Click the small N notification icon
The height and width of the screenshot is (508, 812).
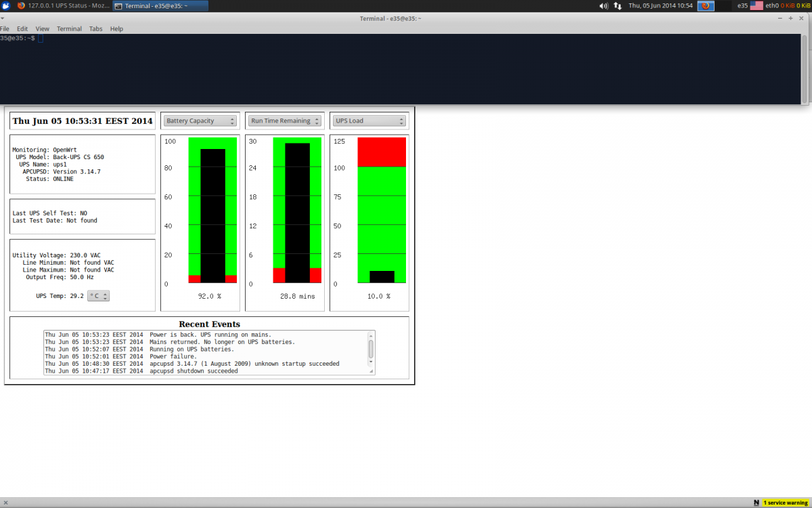(756, 503)
